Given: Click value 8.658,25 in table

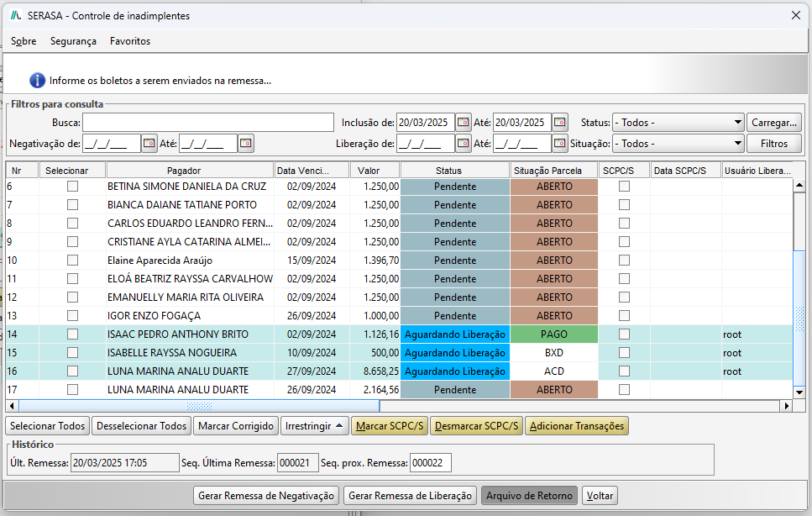Looking at the screenshot, I should [381, 371].
